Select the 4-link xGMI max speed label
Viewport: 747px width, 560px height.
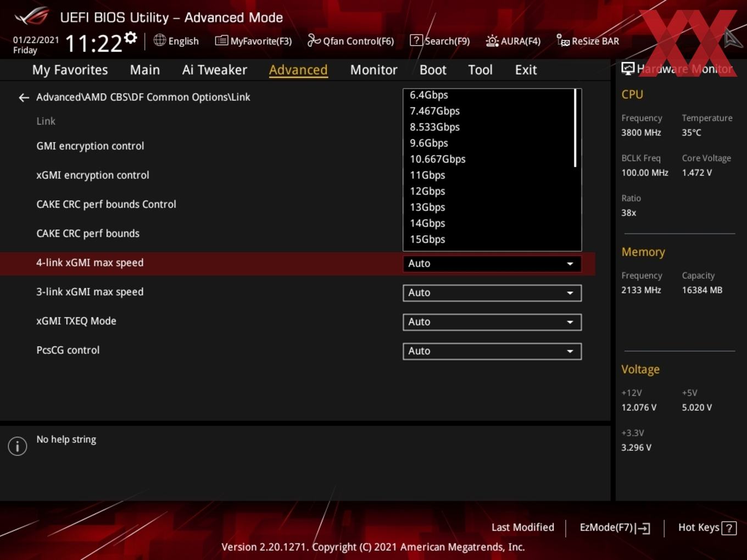click(x=90, y=263)
